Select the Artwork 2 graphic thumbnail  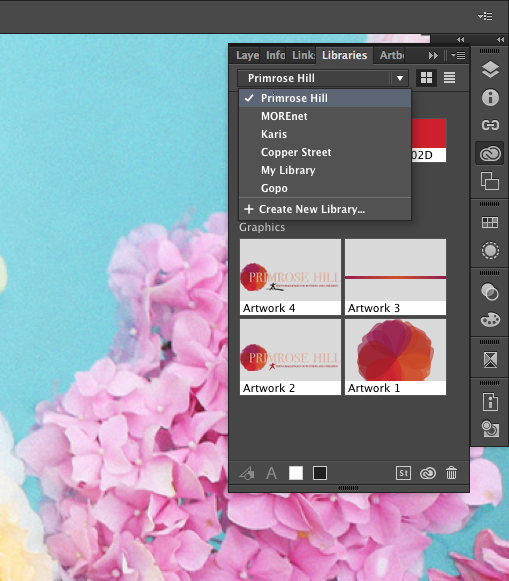(290, 357)
